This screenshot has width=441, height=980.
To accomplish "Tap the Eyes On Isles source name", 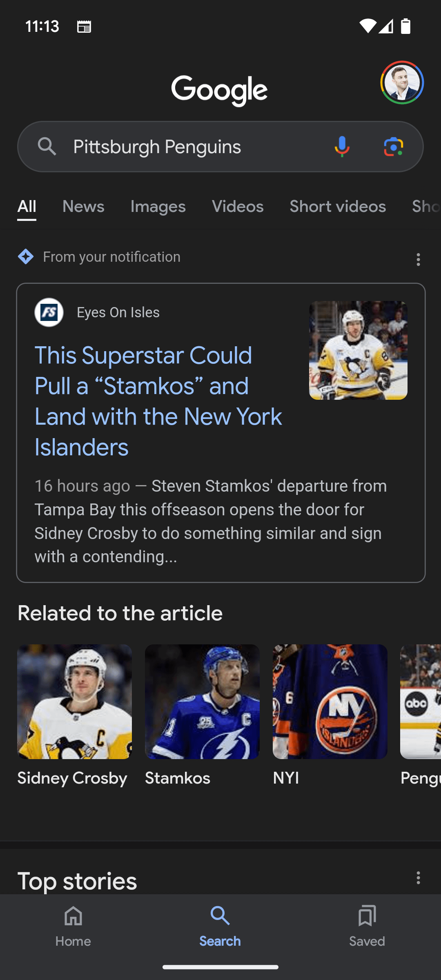I will click(118, 312).
